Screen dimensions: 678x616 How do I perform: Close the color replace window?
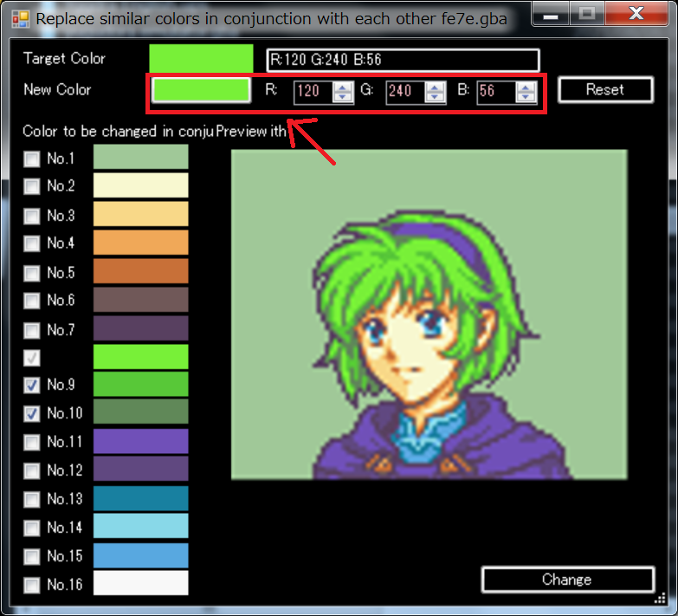point(636,13)
